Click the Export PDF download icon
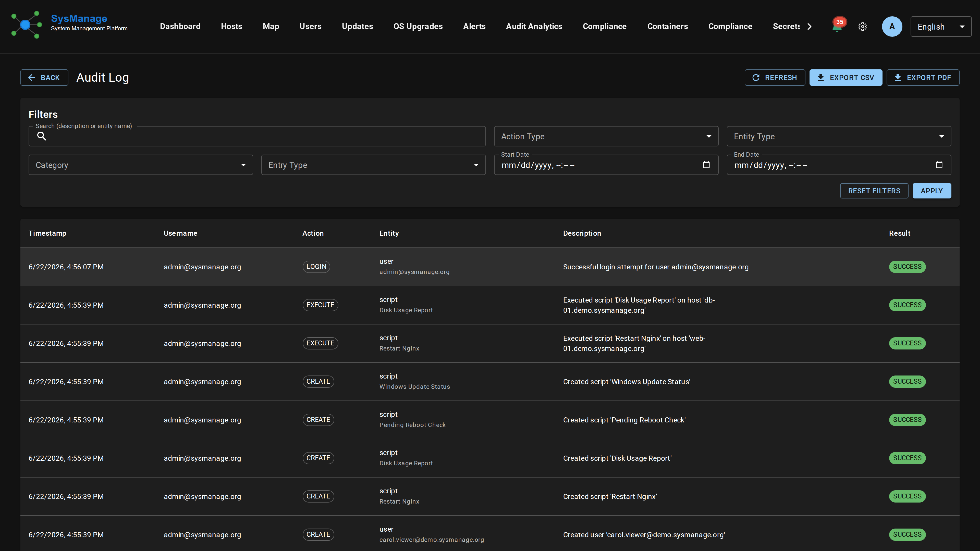 point(898,78)
